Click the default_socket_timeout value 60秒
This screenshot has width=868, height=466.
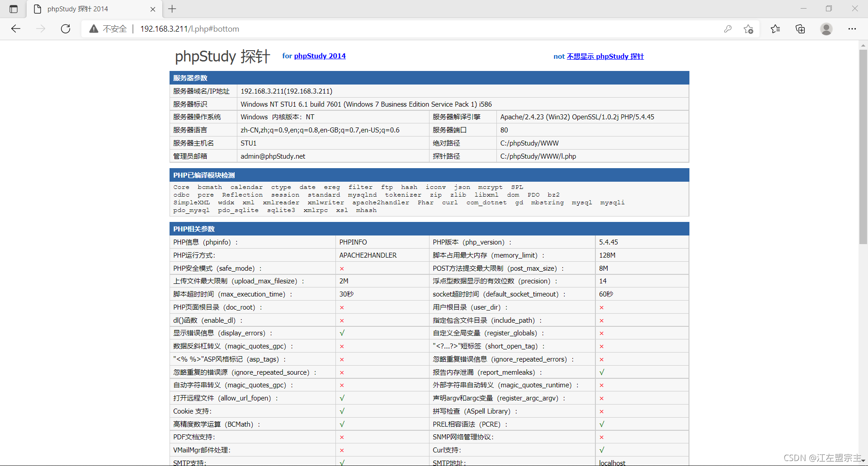tap(606, 294)
